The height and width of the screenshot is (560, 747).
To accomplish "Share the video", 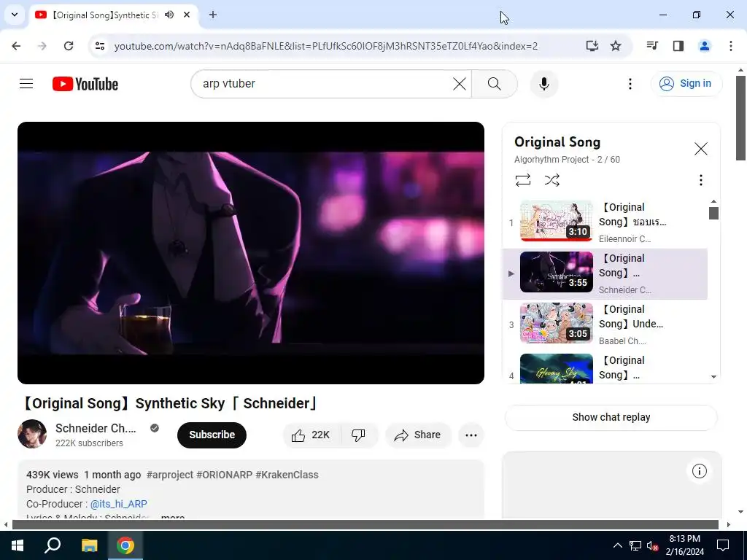I will pos(418,435).
